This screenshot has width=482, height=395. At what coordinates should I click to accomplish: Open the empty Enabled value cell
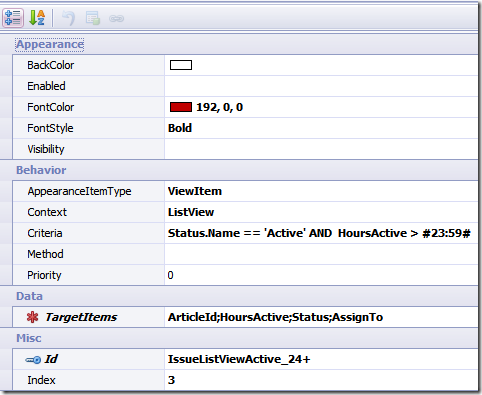321,86
